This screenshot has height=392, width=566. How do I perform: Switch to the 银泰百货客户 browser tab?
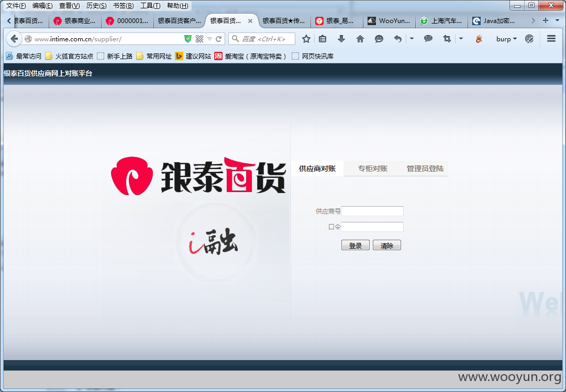180,21
